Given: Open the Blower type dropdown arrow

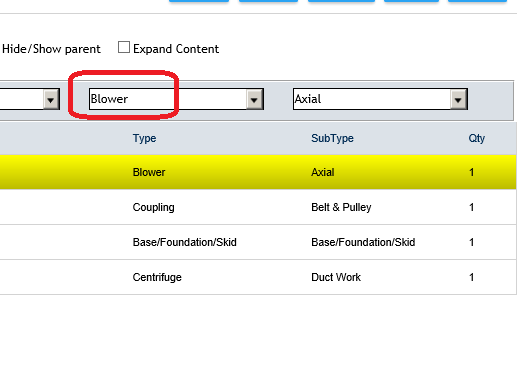Looking at the screenshot, I should pos(254,99).
